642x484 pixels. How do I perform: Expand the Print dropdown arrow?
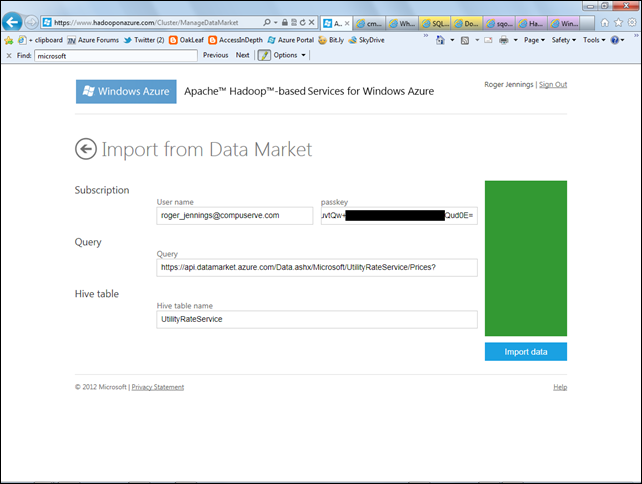[x=515, y=40]
